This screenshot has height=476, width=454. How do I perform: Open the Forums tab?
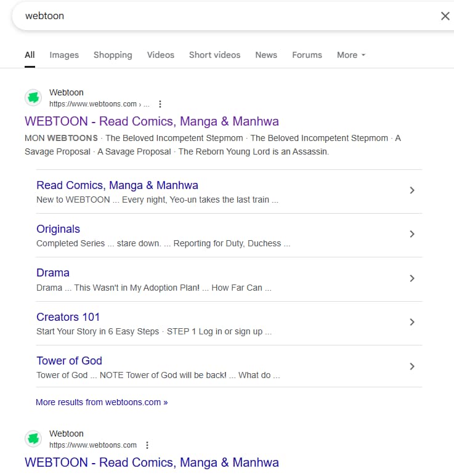tap(307, 55)
